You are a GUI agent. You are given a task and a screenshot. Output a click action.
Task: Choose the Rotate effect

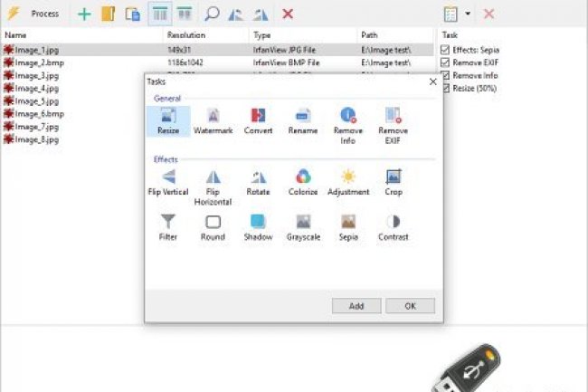[x=258, y=183]
